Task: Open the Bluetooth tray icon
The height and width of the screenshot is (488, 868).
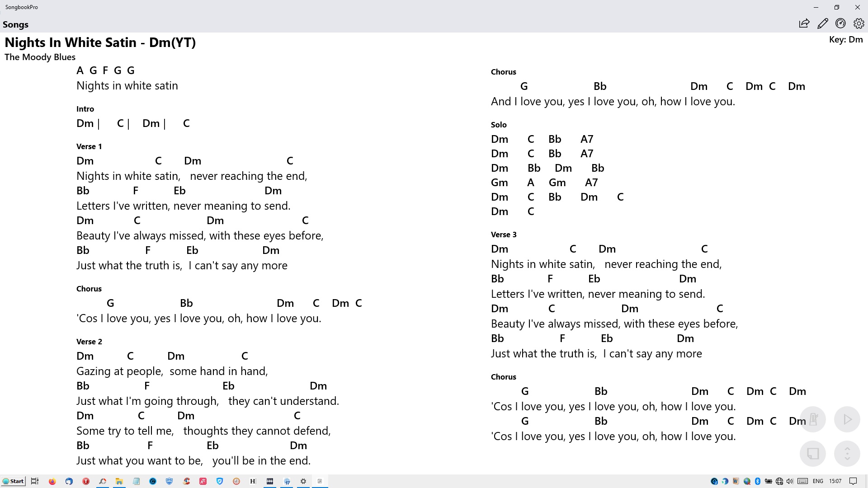Action: pos(758,481)
